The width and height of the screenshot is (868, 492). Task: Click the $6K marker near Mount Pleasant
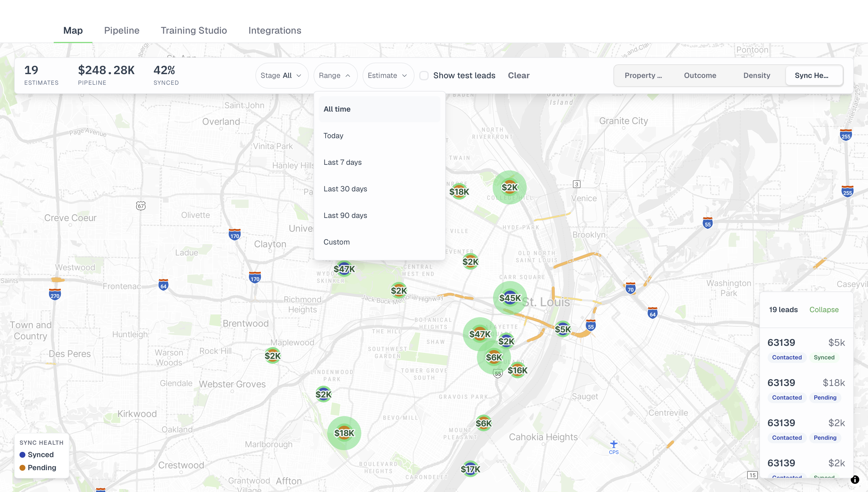pyautogui.click(x=484, y=423)
